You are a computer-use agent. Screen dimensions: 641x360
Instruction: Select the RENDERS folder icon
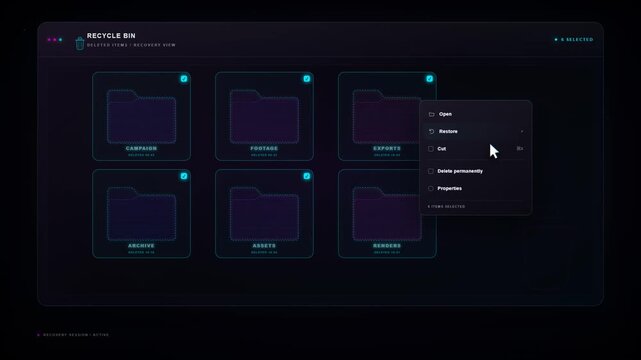click(387, 214)
